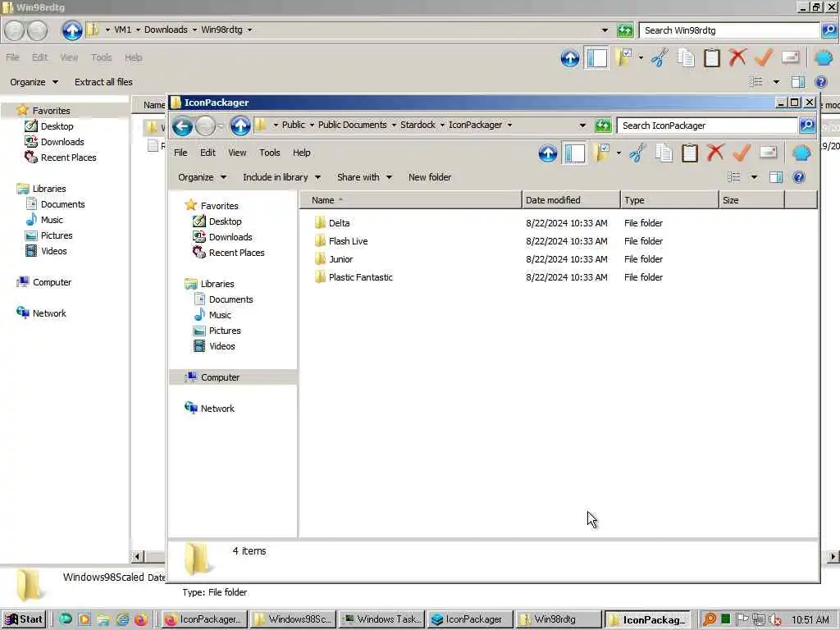This screenshot has width=840, height=630.
Task: Open Help menu in IconPackager window
Action: tap(302, 153)
